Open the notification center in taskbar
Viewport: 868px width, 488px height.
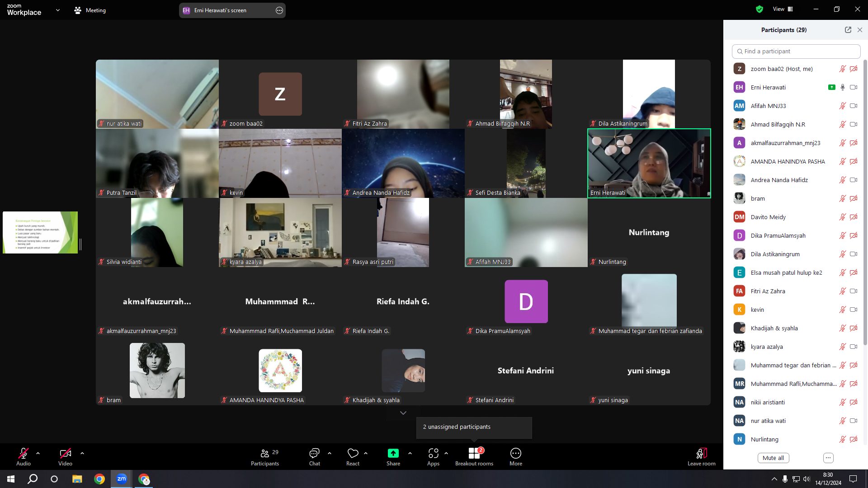click(853, 479)
